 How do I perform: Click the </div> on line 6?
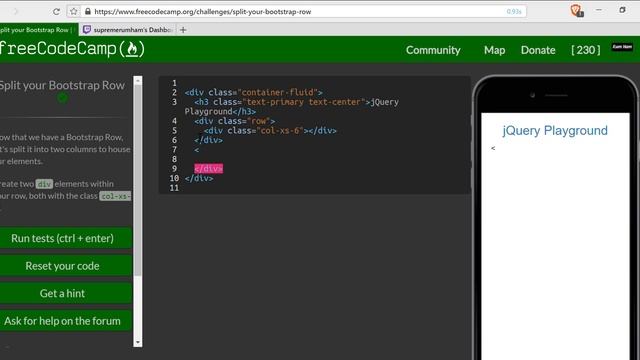[x=209, y=140]
